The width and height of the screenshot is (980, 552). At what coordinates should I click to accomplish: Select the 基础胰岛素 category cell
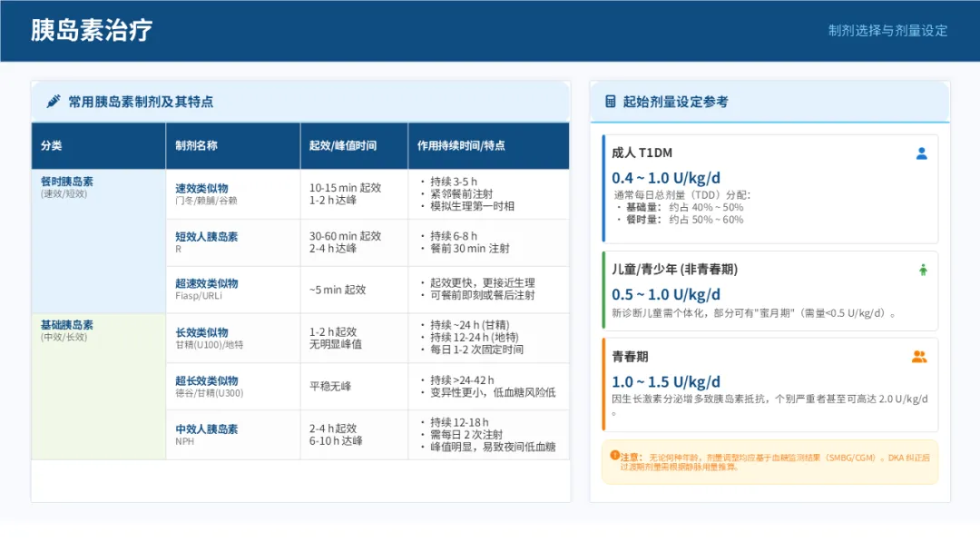click(99, 387)
